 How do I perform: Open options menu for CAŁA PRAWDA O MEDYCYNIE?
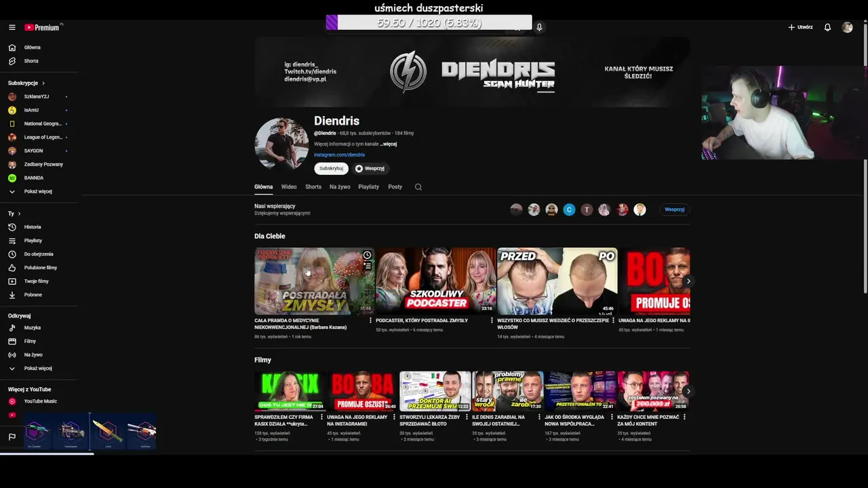pyautogui.click(x=370, y=321)
